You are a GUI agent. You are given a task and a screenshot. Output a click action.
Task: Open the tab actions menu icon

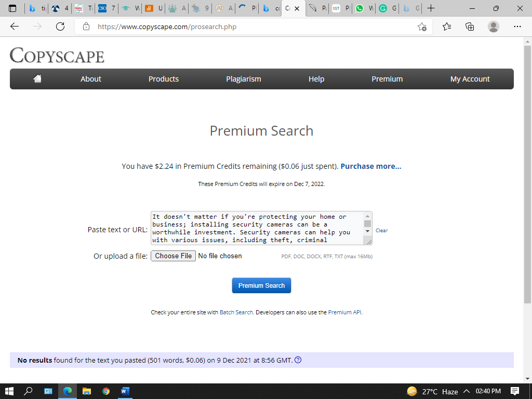pos(12,8)
